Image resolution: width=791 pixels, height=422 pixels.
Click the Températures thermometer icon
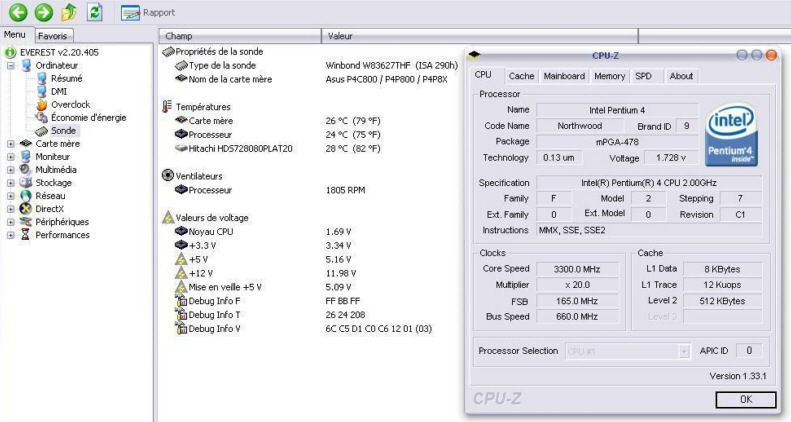(x=167, y=106)
